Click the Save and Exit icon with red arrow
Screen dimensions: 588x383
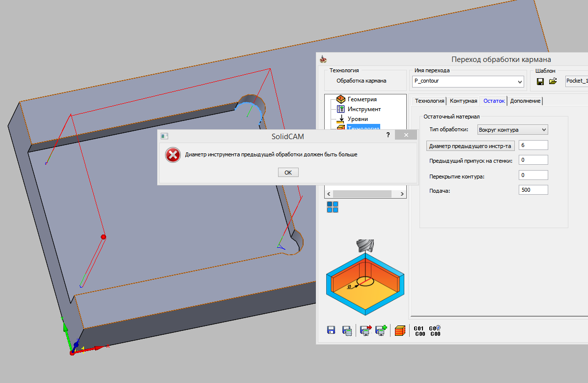click(x=365, y=330)
